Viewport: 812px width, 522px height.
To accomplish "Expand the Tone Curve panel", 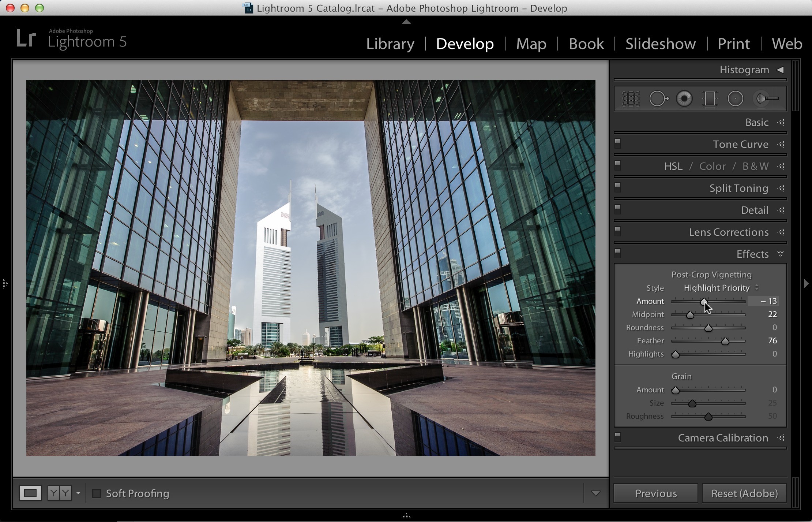I will pyautogui.click(x=781, y=144).
